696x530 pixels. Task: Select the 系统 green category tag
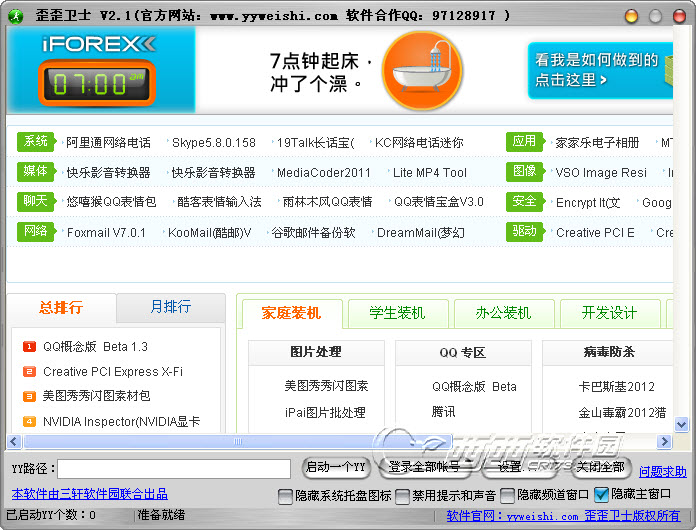tap(36, 142)
